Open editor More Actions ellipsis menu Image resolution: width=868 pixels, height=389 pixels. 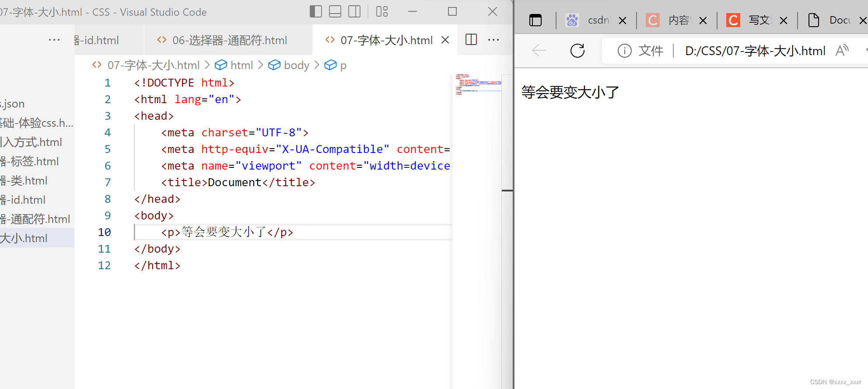(x=493, y=40)
